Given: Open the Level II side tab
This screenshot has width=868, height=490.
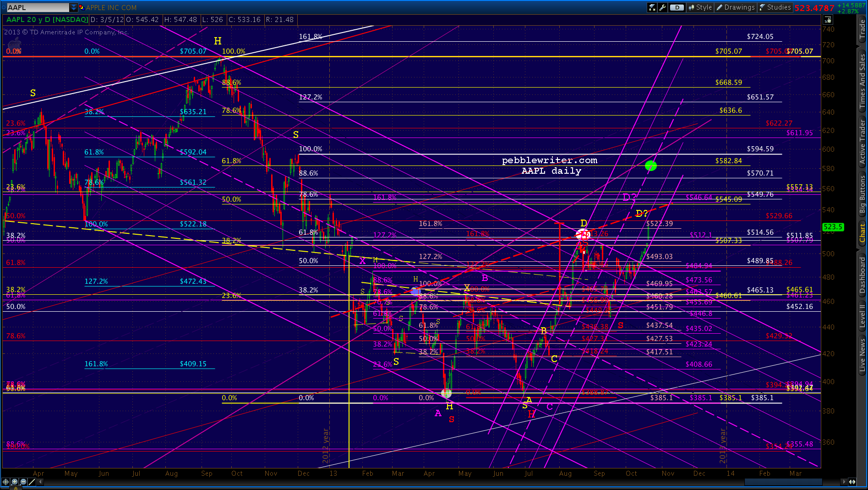Looking at the screenshot, I should coord(863,315).
